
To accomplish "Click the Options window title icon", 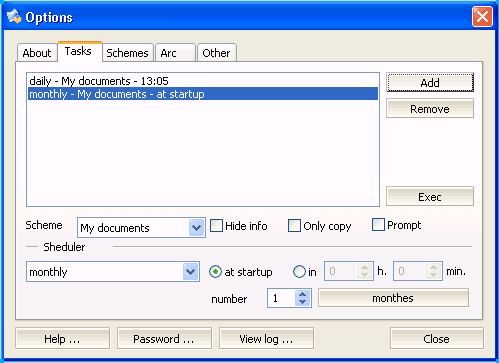I will (x=14, y=17).
